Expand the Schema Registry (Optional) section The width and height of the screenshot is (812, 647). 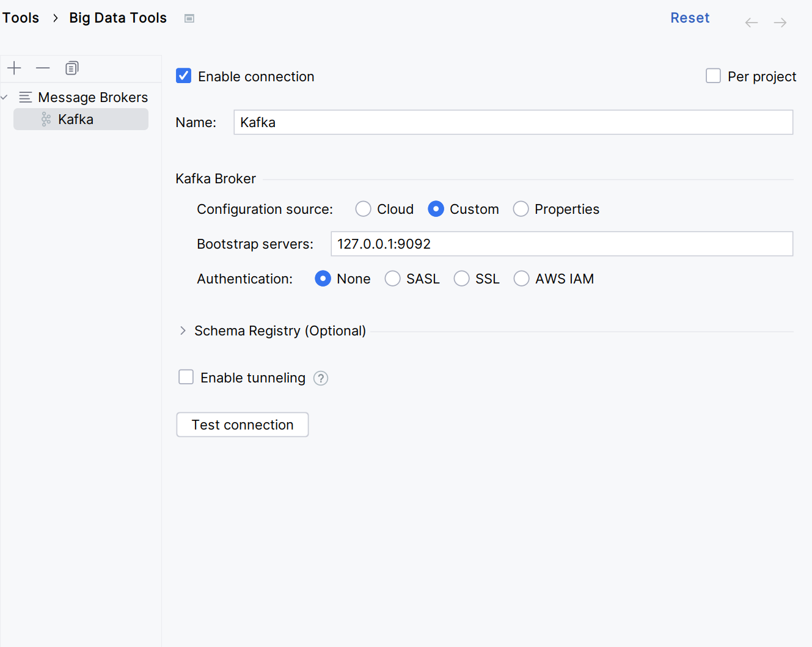(x=183, y=331)
